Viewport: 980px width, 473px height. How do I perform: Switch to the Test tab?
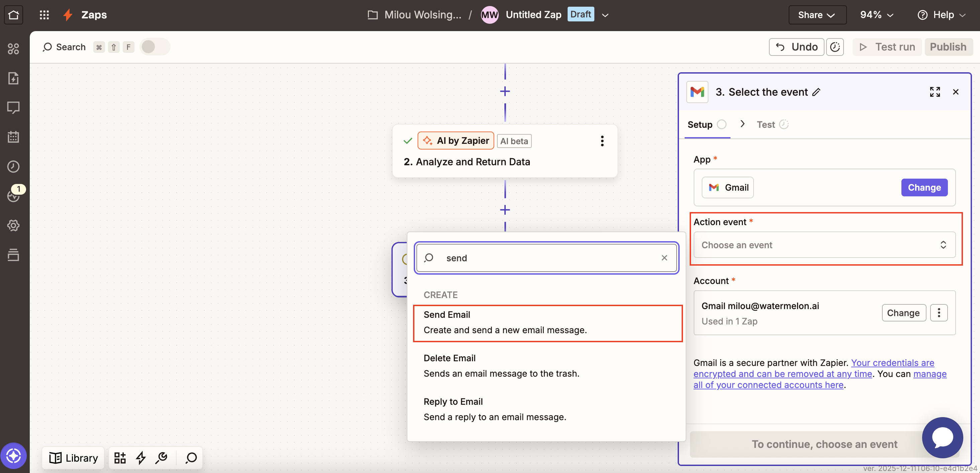(x=765, y=124)
